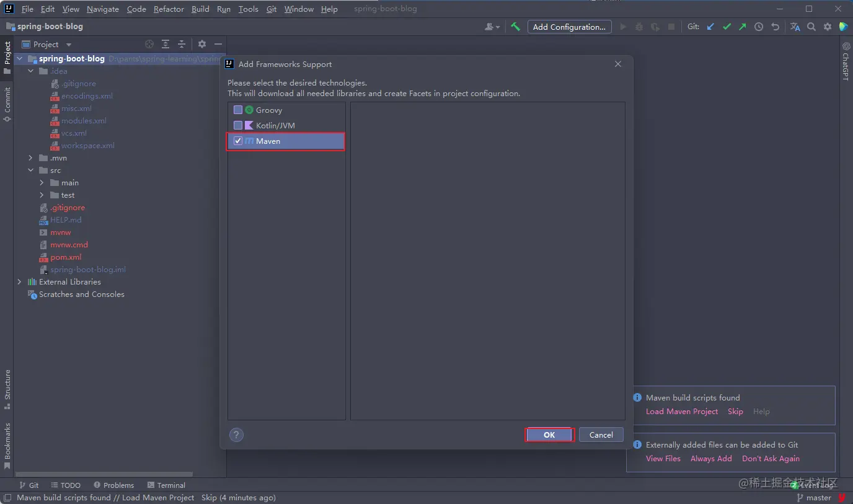Screen dimensions: 853x504
Task: Hide the Project panel with minus icon
Action: tap(218, 44)
